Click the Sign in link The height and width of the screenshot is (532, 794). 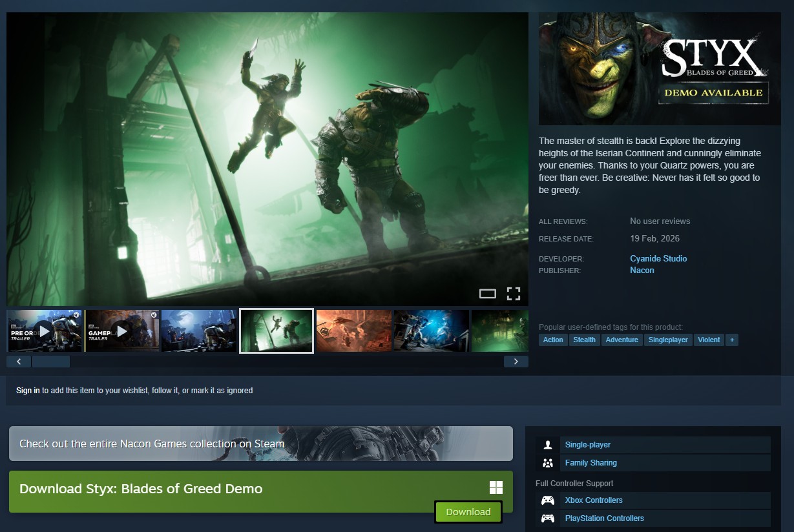click(x=28, y=391)
